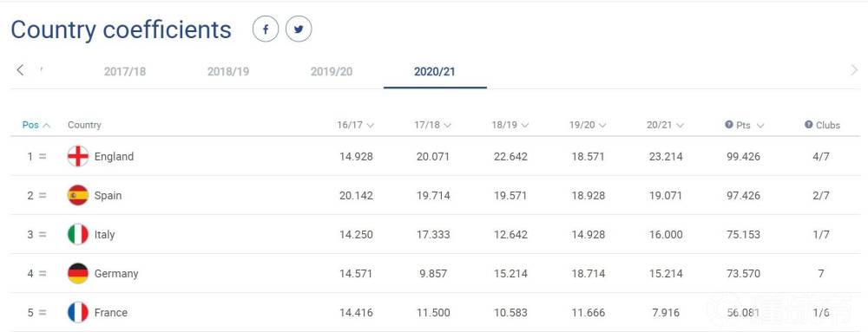Show later seasons with right arrow
868x332 pixels.
pos(854,70)
